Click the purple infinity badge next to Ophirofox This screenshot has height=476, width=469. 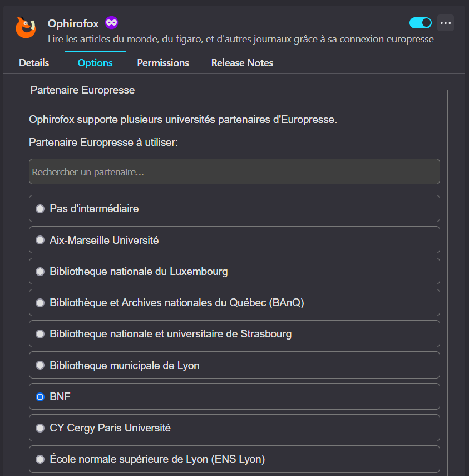click(x=111, y=22)
